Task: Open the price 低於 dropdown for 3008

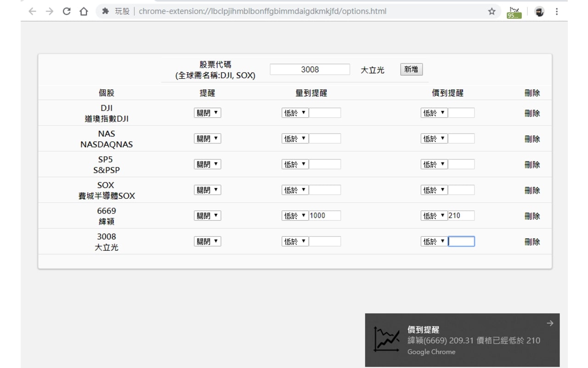Action: click(434, 242)
